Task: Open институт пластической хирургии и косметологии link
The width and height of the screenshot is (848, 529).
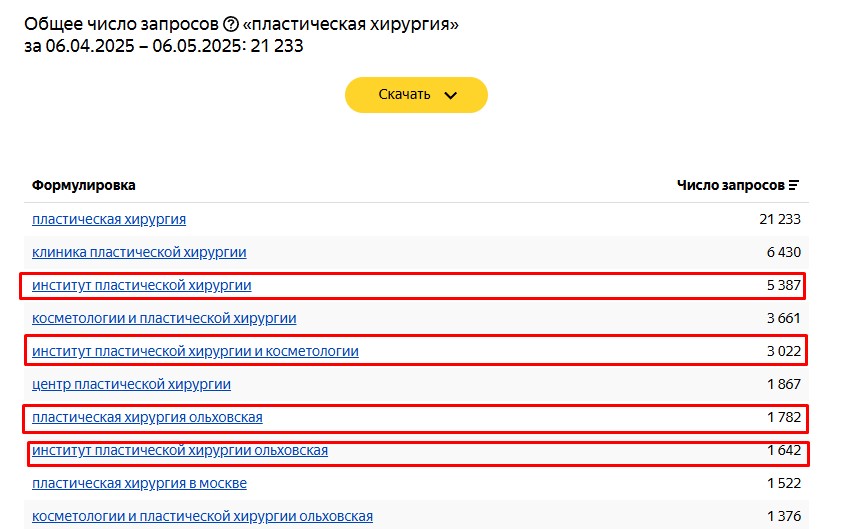Action: point(195,351)
